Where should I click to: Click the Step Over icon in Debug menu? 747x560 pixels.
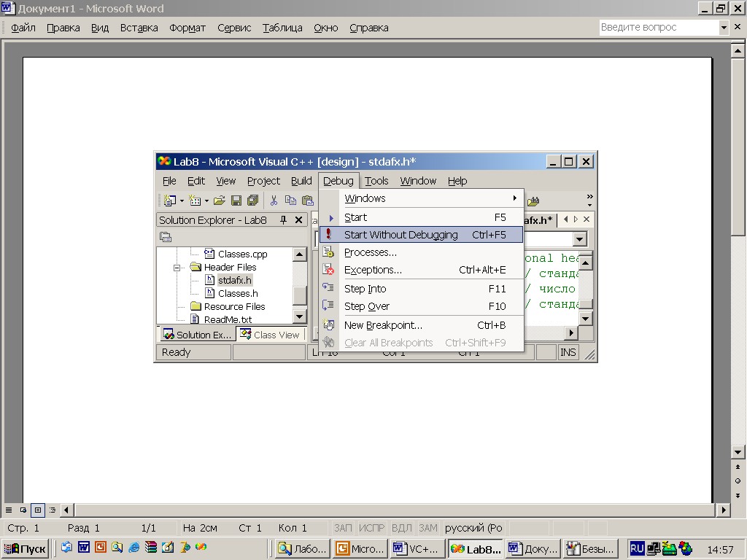328,306
